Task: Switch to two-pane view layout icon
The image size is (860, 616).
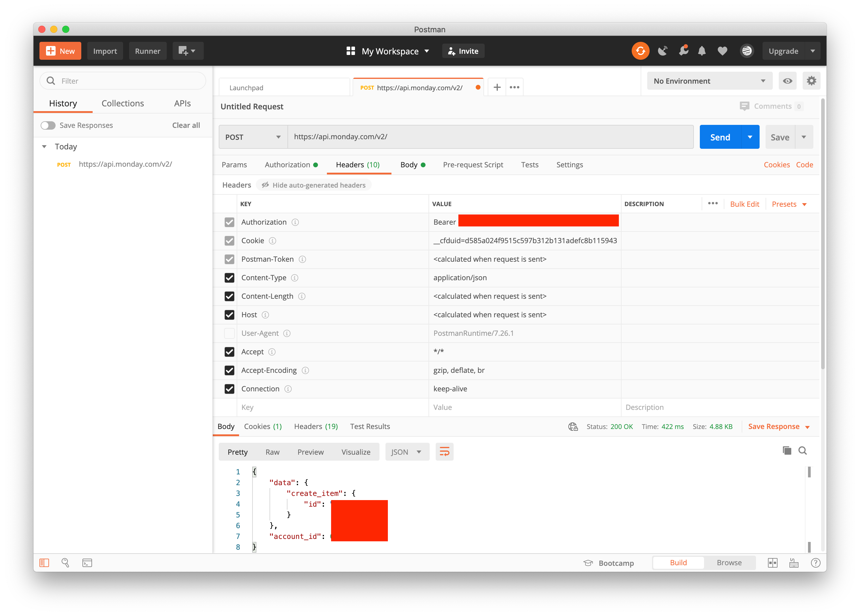Action: [772, 563]
